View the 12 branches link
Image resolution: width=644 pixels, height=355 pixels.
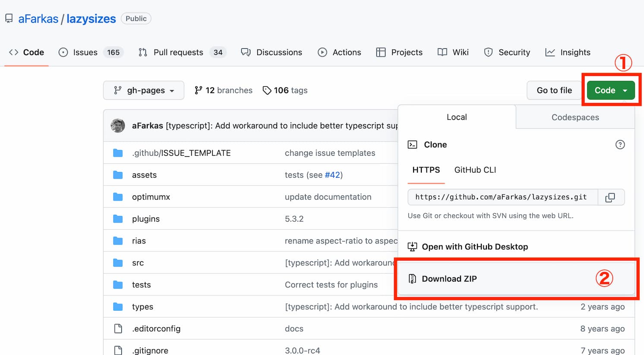coord(223,90)
